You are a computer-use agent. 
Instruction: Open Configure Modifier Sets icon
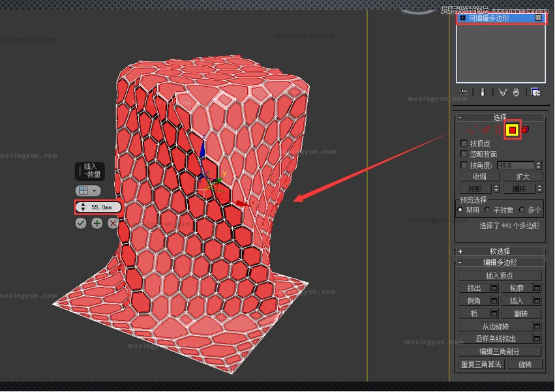coord(535,93)
